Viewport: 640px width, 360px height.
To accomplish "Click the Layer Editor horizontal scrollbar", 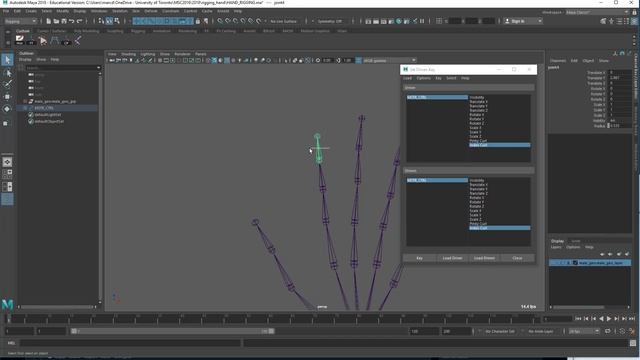I will pos(578,307).
